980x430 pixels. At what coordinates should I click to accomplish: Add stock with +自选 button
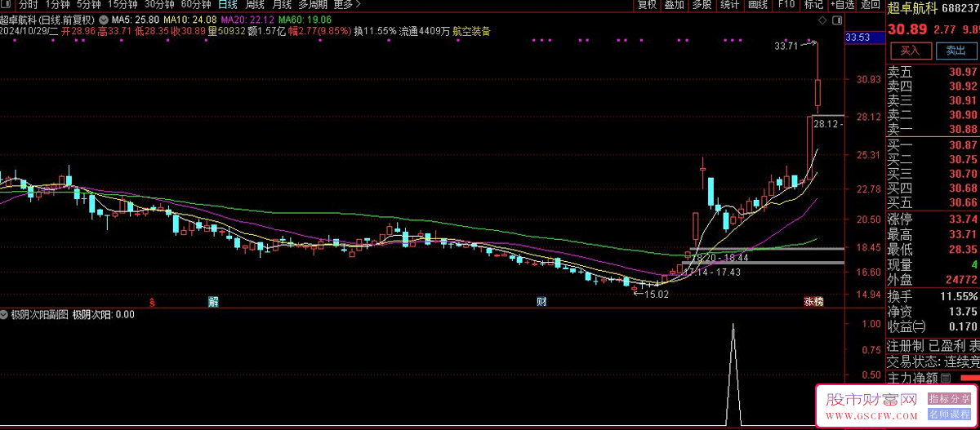coord(843,5)
